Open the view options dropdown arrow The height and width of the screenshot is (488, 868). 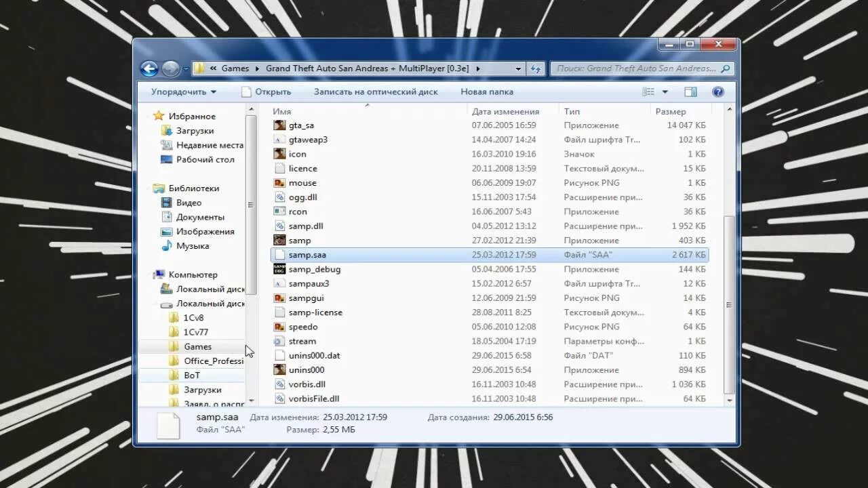pyautogui.click(x=665, y=91)
